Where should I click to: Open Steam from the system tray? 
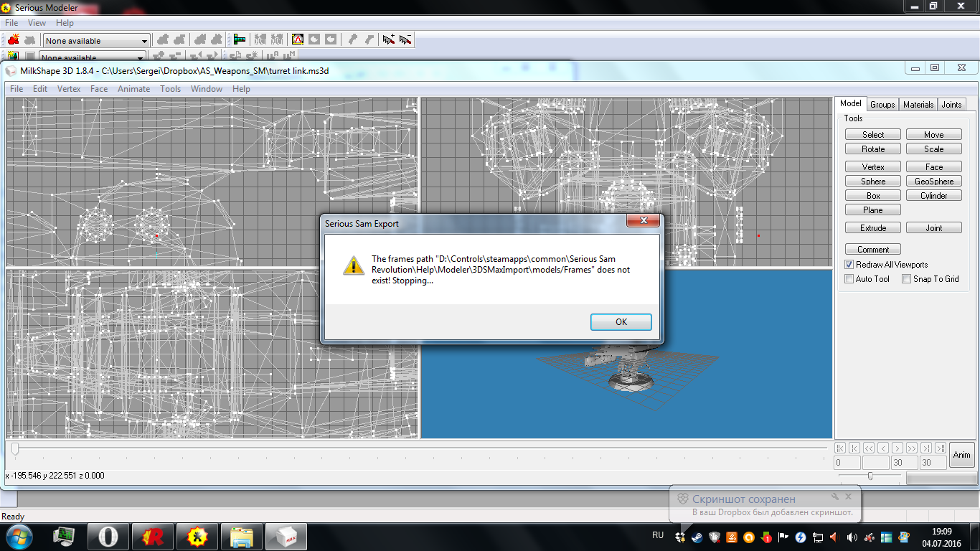pos(697,537)
